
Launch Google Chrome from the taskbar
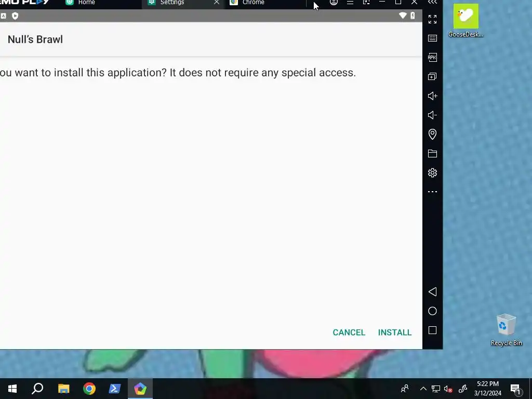click(x=89, y=389)
